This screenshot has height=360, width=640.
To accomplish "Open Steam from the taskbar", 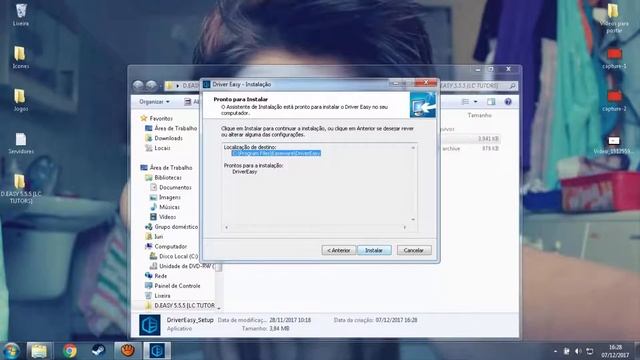I will [98, 351].
